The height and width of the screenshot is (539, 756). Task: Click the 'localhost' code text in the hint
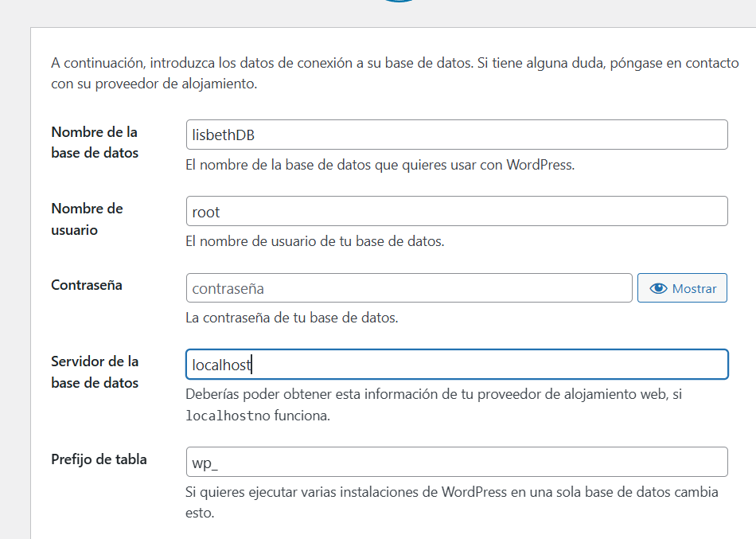[x=219, y=416]
